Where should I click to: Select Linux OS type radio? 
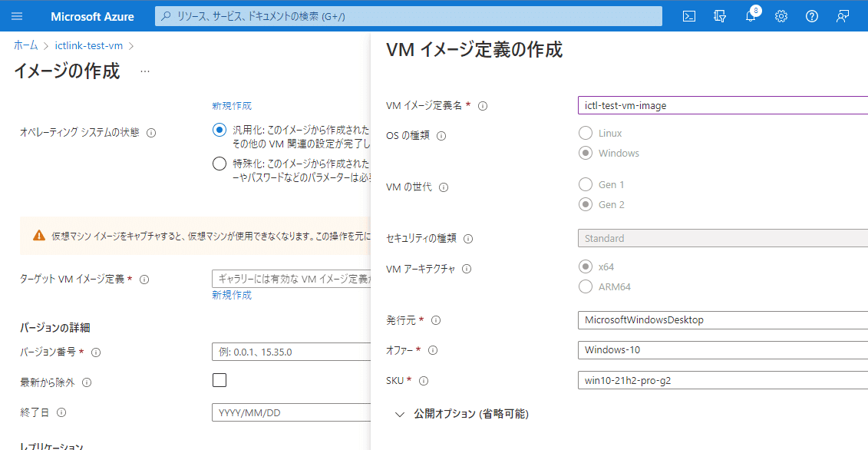tap(585, 133)
